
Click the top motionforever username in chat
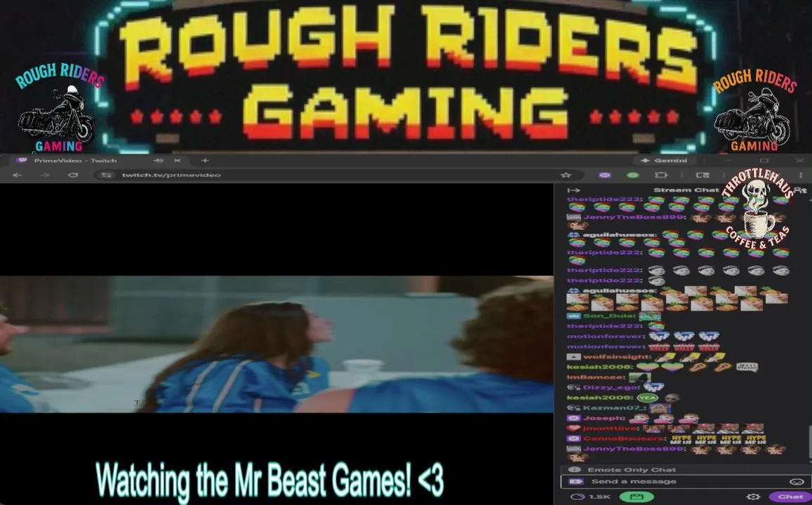coord(605,337)
